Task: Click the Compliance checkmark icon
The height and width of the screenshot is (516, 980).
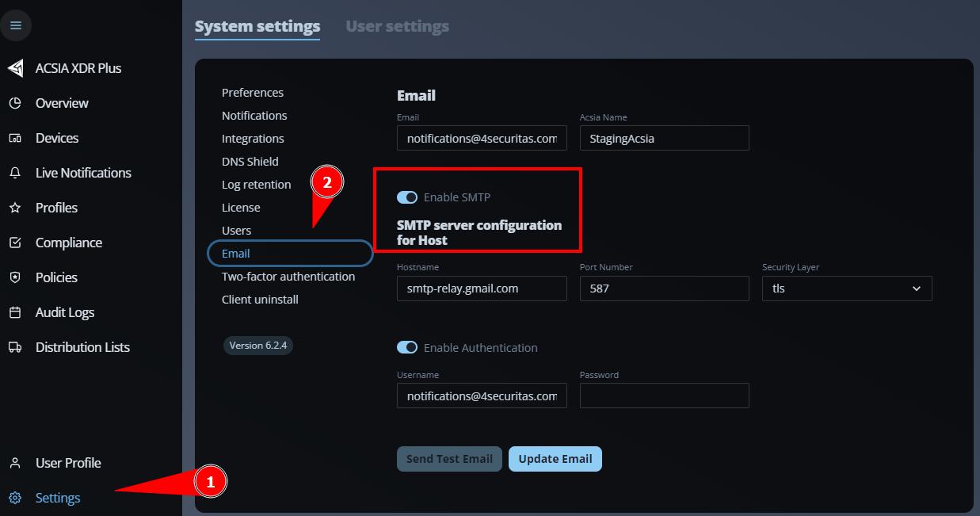Action: tap(15, 243)
